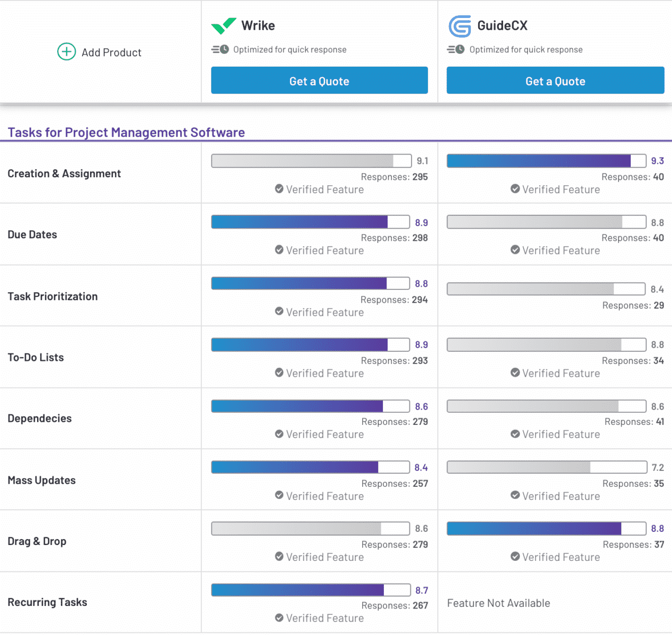Viewport: 672px width, 635px height.
Task: Click GuideCX's 7.2 score for Mass Updates
Action: 658,467
